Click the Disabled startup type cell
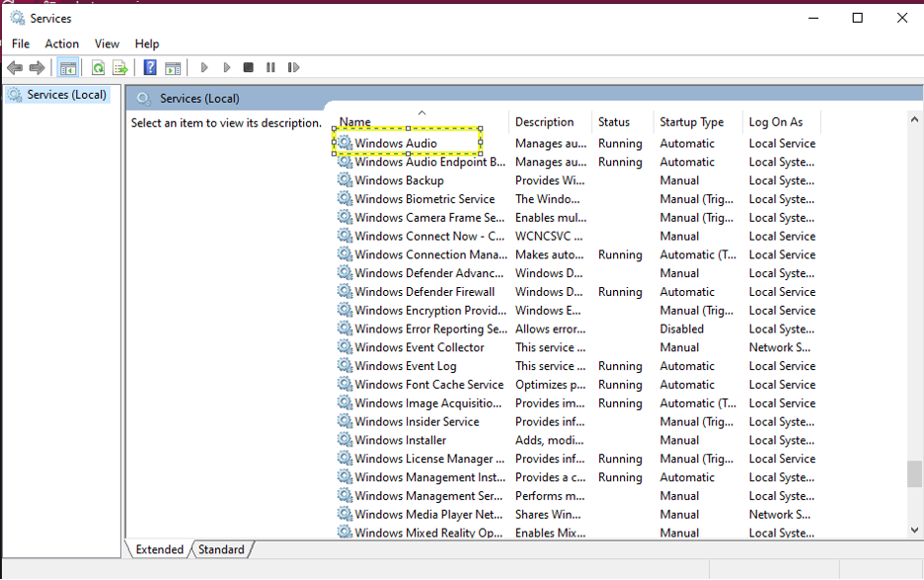The image size is (924, 580). coord(681,328)
